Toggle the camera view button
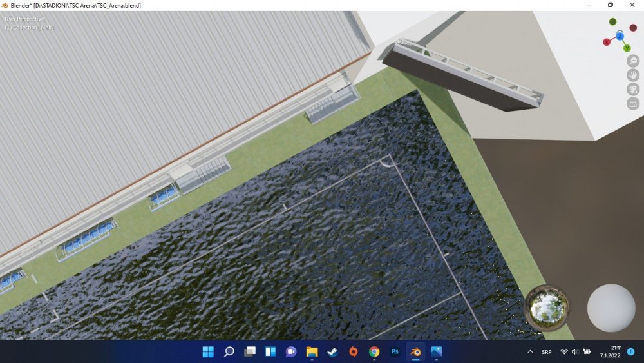 pyautogui.click(x=633, y=89)
